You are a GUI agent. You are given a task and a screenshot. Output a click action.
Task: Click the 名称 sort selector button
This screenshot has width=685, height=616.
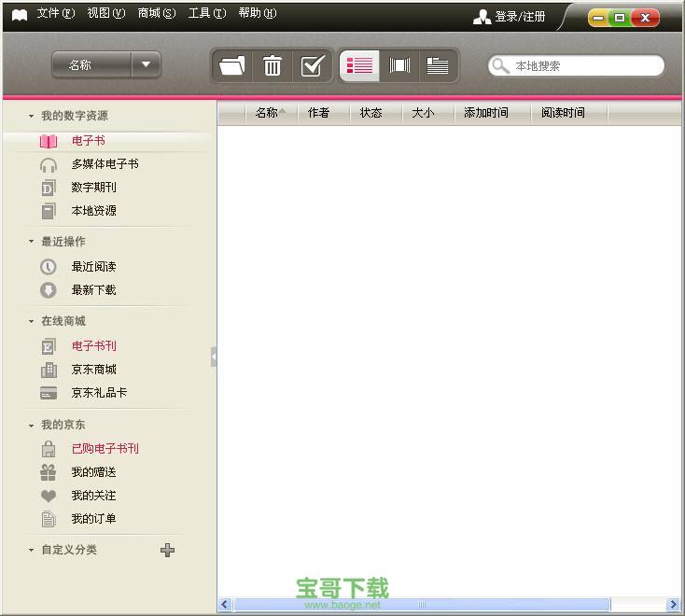(91, 64)
